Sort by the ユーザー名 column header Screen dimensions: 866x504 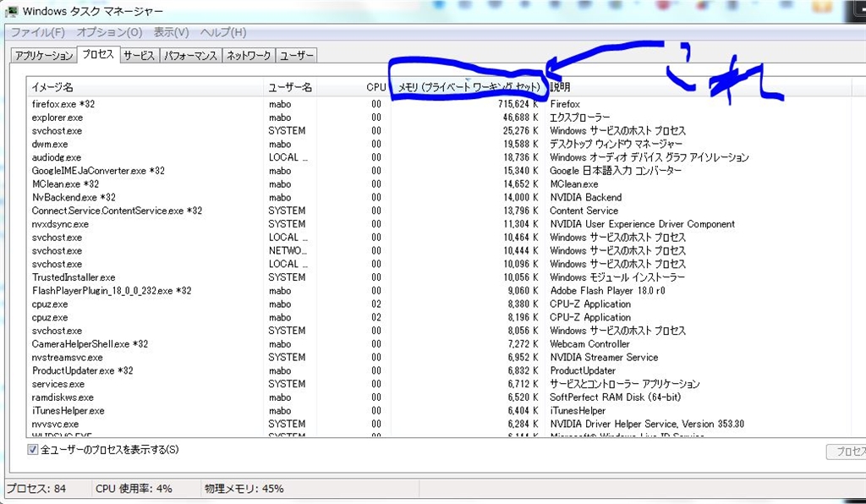(x=290, y=87)
